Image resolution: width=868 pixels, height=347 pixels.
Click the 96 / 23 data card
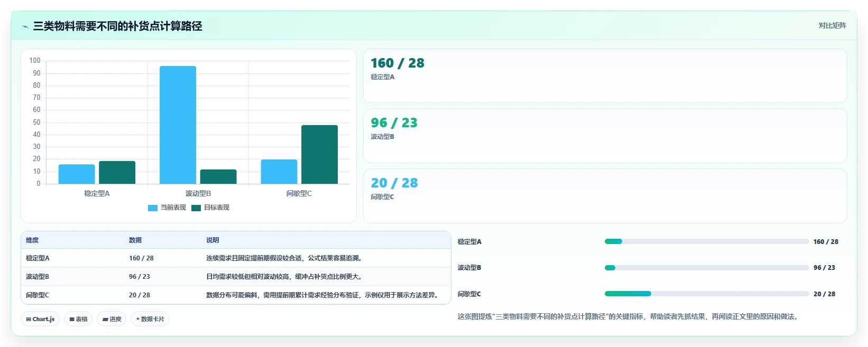(605, 136)
